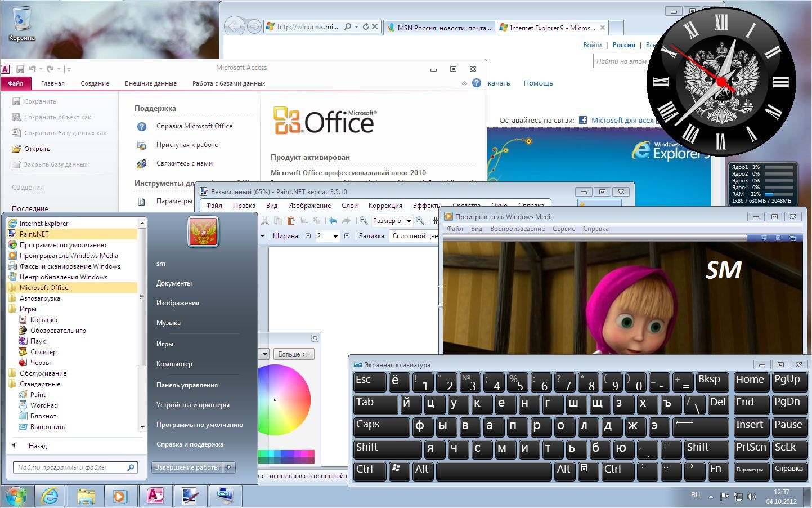The height and width of the screenshot is (508, 812).
Task: Click the undo arrow in Paint.NET toolbar
Action: 333,221
